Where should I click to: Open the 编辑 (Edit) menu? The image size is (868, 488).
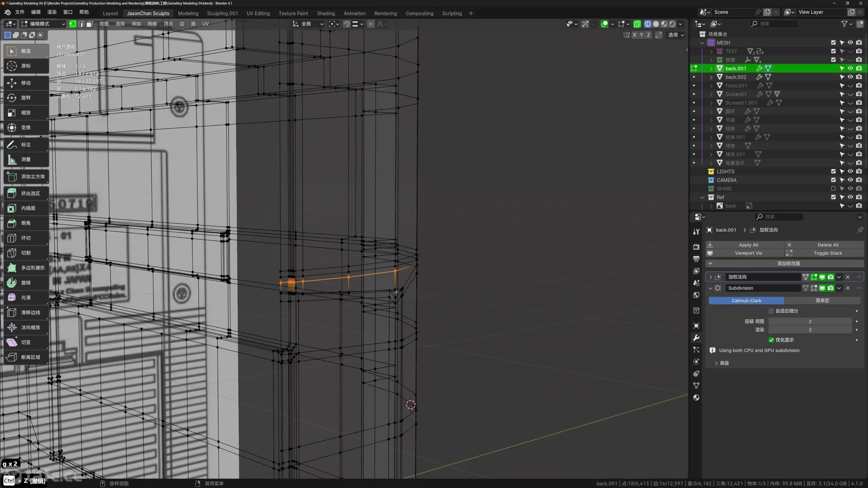click(x=36, y=12)
